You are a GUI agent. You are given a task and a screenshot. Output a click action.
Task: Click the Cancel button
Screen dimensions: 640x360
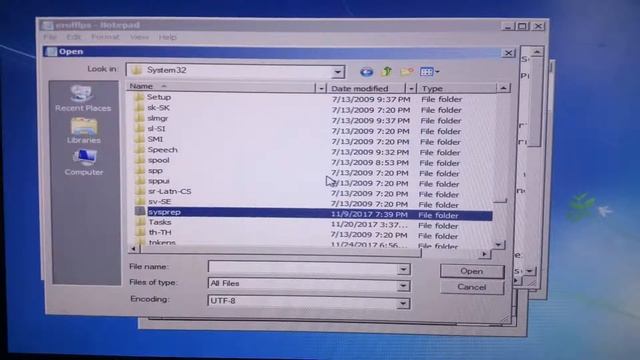coord(472,287)
